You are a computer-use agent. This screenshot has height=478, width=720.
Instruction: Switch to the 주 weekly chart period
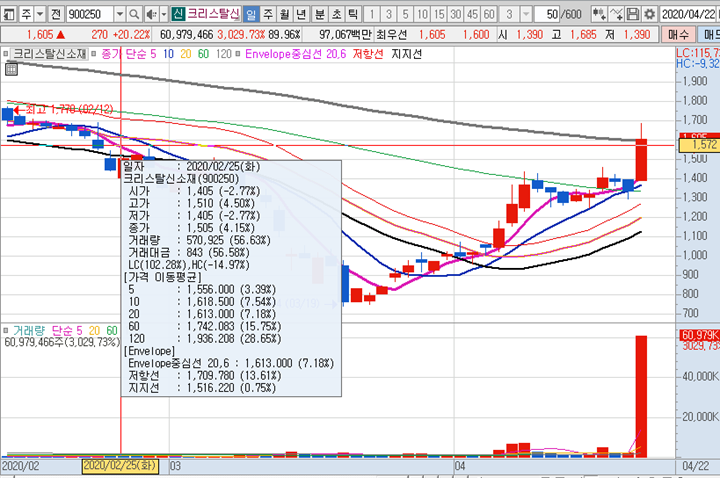tap(268, 15)
